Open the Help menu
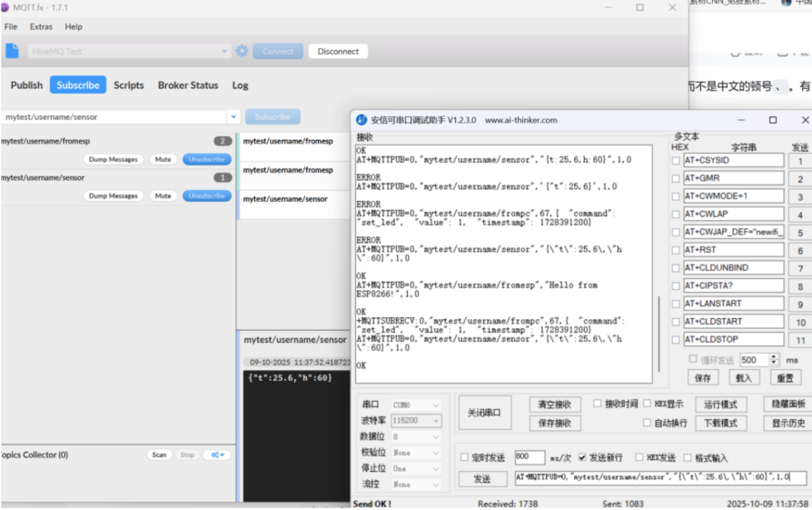The height and width of the screenshot is (510, 812). tap(74, 26)
